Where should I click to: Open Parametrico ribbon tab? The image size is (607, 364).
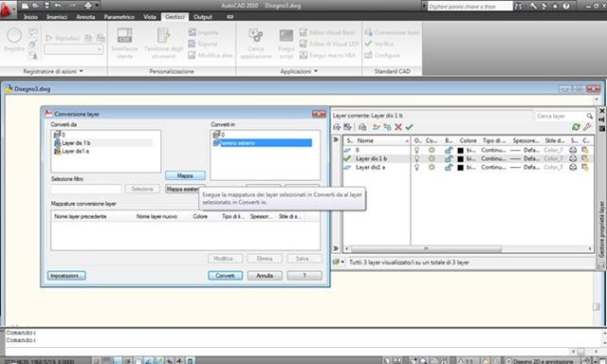(119, 17)
